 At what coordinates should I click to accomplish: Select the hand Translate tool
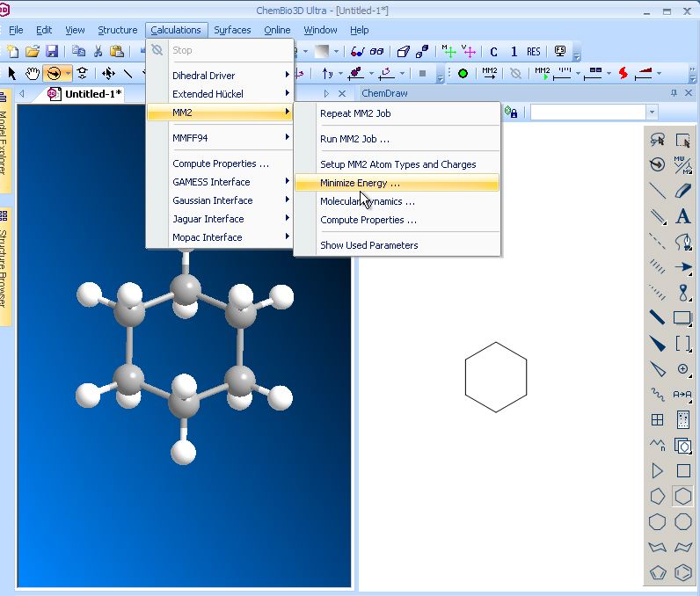tap(33, 73)
